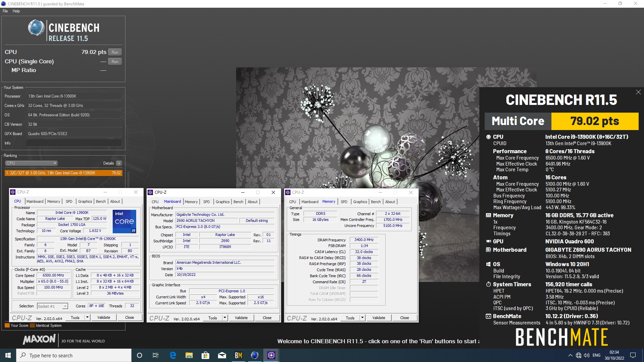Click Close button in right CPU-Z window

[x=405, y=318]
